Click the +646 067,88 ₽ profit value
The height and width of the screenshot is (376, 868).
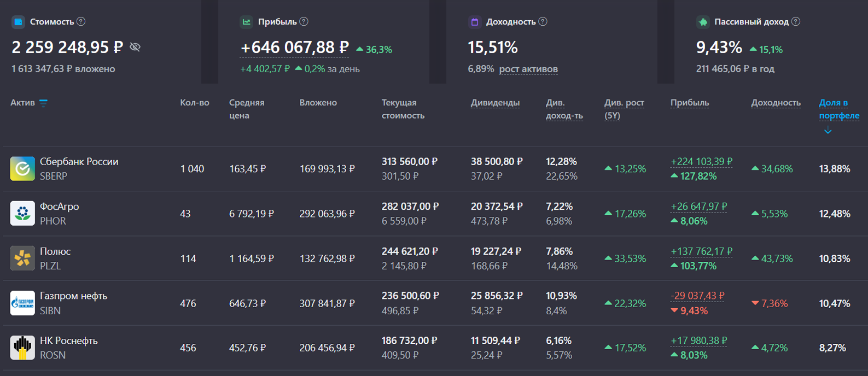tap(294, 48)
